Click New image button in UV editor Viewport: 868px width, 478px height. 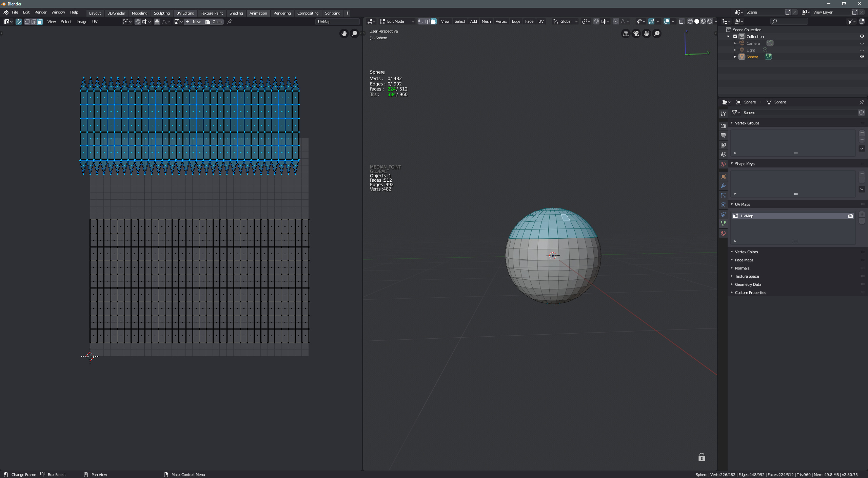click(194, 22)
